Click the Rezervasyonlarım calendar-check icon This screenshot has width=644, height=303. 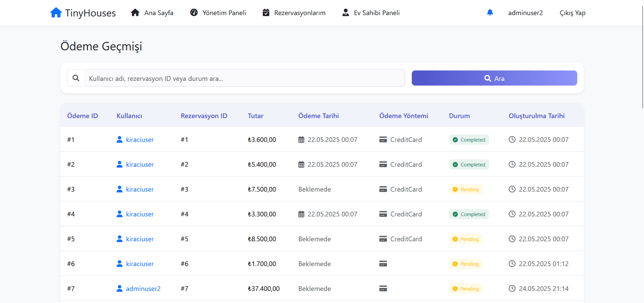pyautogui.click(x=266, y=12)
